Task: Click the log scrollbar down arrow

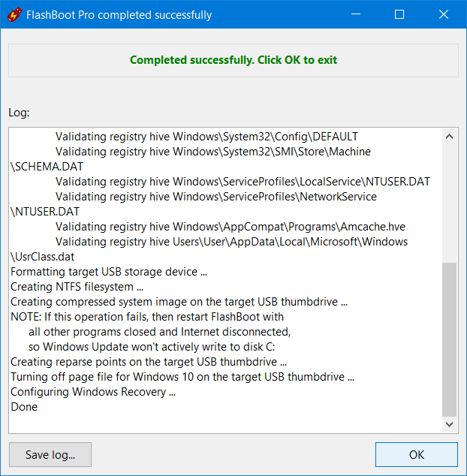Action: point(450,424)
